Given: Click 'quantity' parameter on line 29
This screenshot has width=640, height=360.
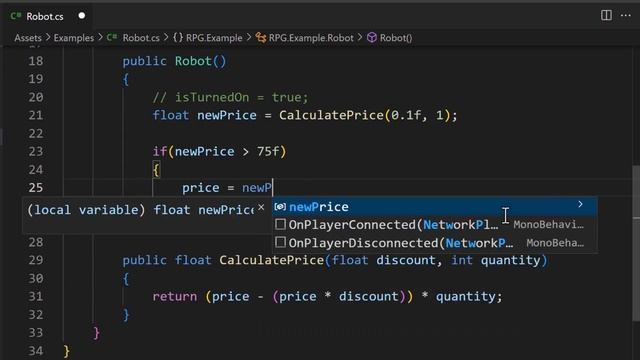Looking at the screenshot, I should (x=510, y=260).
